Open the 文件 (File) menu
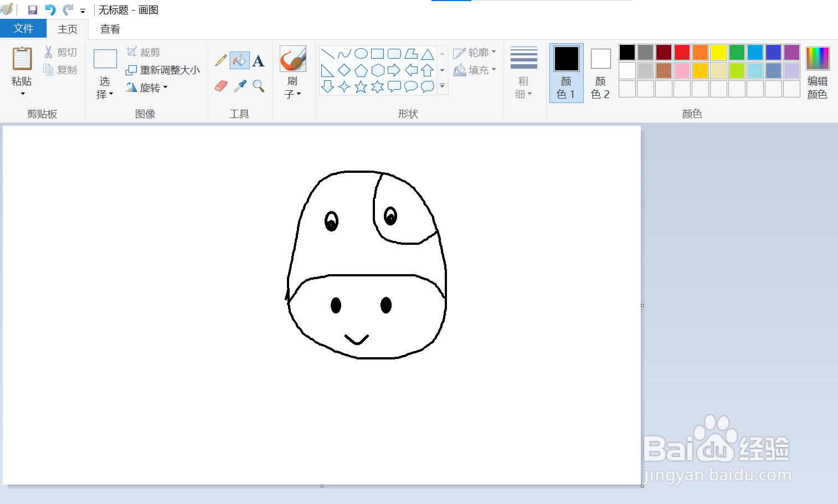The height and width of the screenshot is (504, 838). point(23,29)
